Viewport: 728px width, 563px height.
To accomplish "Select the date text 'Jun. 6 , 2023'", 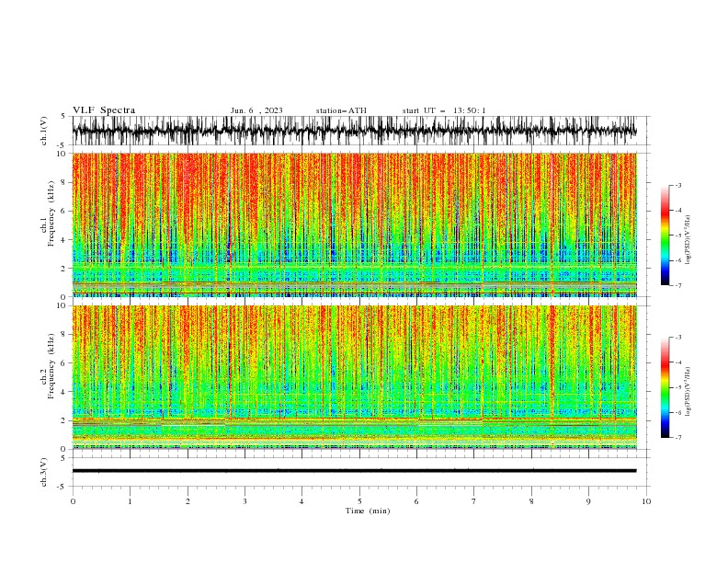I will (256, 110).
